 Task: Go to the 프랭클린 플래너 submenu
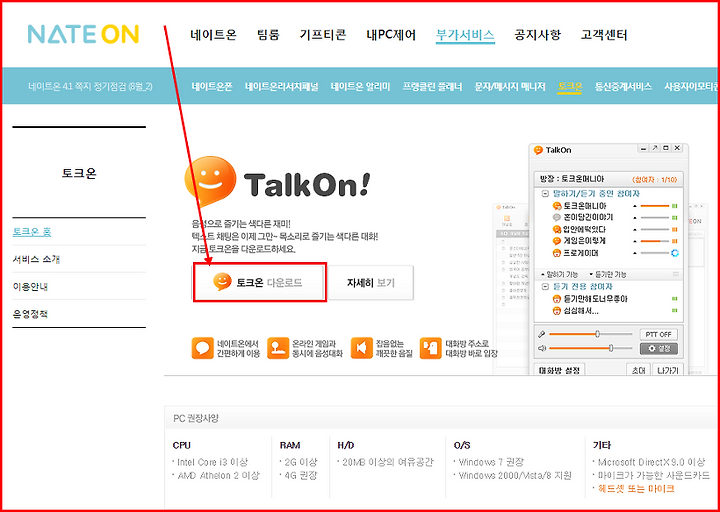click(x=432, y=86)
